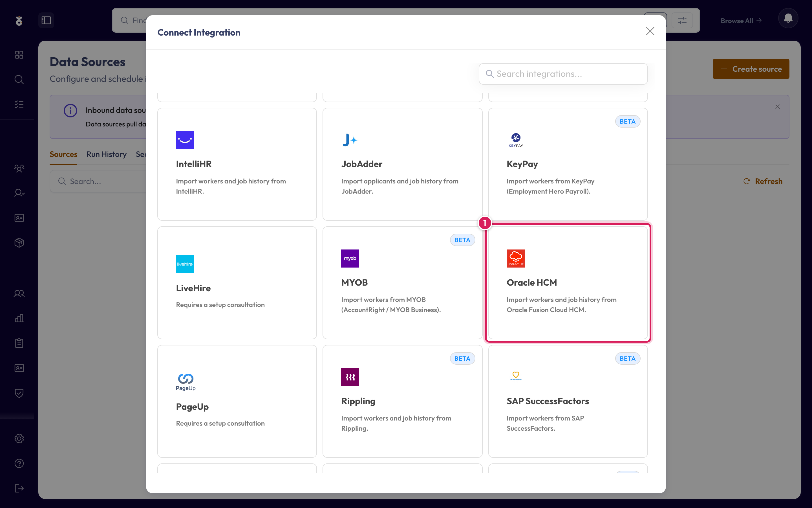812x508 pixels.
Task: Click the IntelliHR smiley logo
Action: pyautogui.click(x=185, y=140)
